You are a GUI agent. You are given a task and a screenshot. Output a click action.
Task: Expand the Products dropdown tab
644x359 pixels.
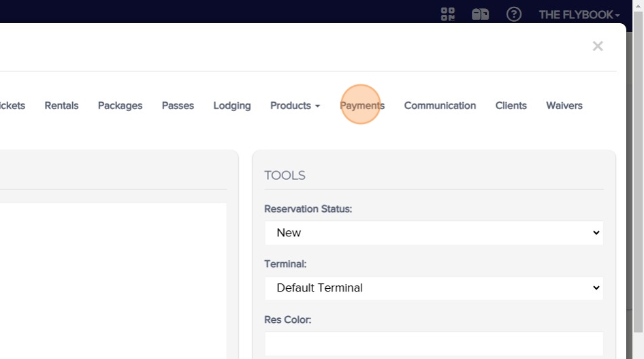295,106
